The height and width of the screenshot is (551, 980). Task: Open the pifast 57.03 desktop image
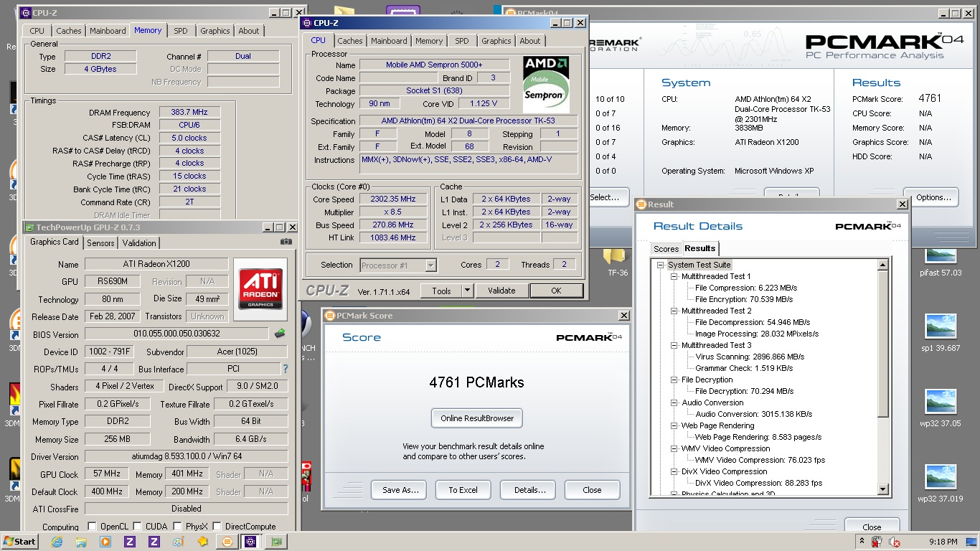click(941, 260)
